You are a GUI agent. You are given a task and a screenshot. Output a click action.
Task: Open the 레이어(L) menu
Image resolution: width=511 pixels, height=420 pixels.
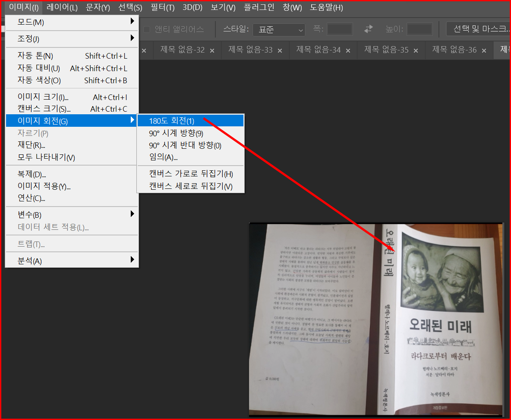(62, 7)
